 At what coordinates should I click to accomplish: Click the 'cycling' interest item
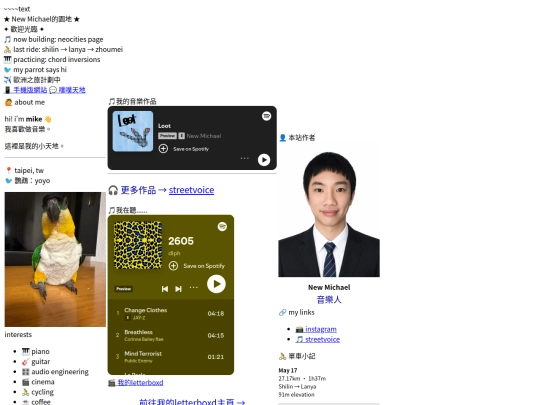coord(38,392)
